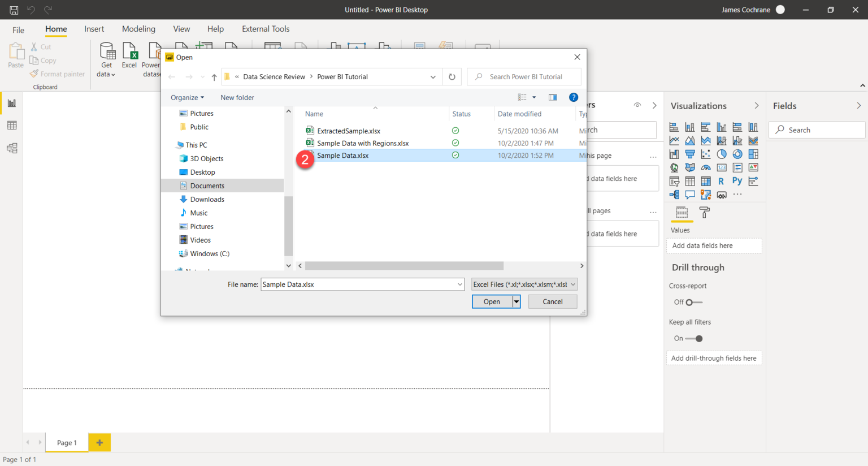Image resolution: width=868 pixels, height=466 pixels.
Task: Open the Excel Files file type dropdown
Action: [x=573, y=284]
